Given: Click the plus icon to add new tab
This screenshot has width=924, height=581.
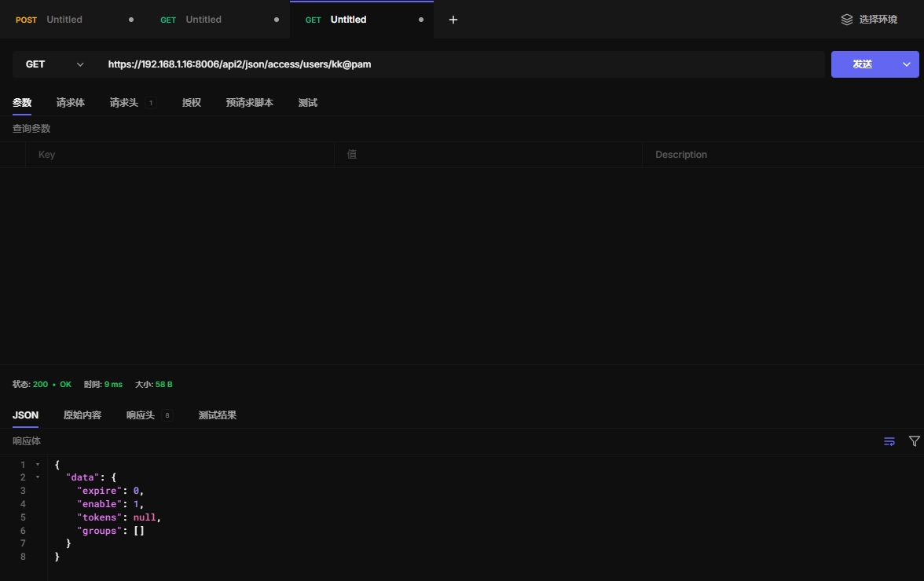Looking at the screenshot, I should pos(453,20).
